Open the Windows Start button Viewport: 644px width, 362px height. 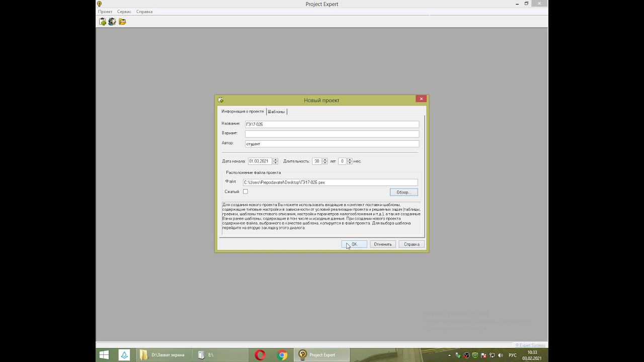tap(104, 355)
